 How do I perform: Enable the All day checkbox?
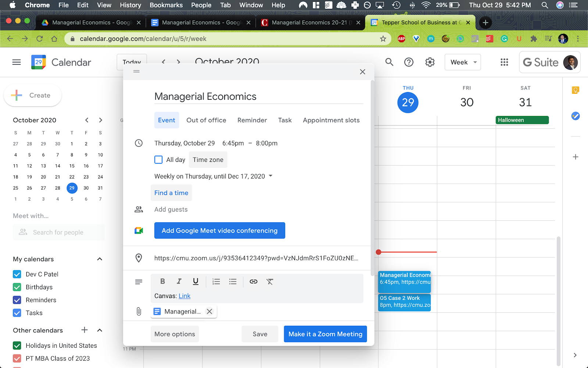tap(158, 160)
